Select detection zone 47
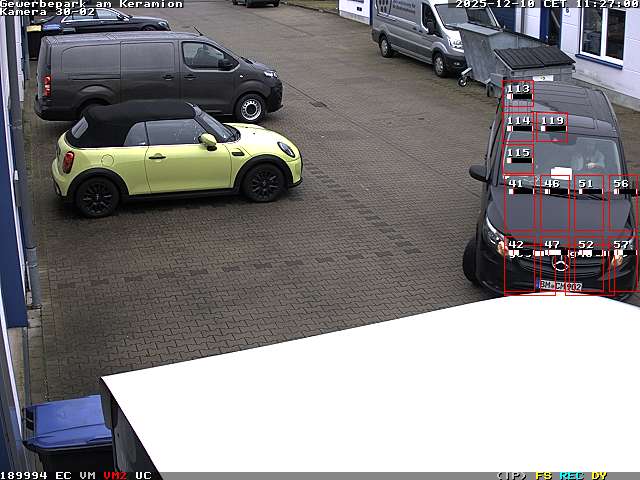 coord(555,265)
